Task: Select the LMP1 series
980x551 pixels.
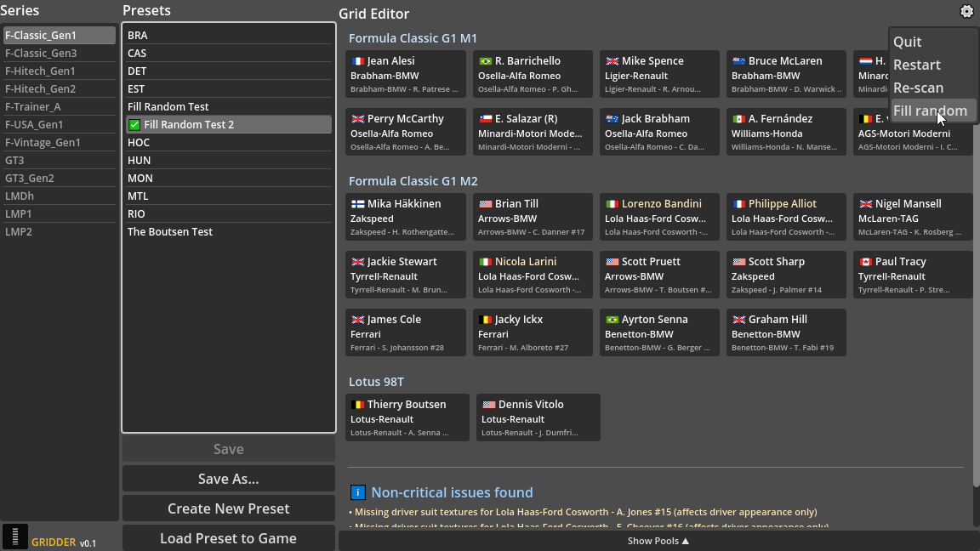Action: (60, 213)
